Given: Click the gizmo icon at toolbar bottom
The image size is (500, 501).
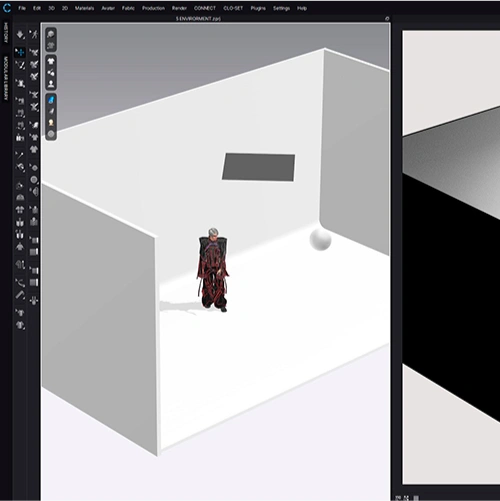Looking at the screenshot, I should click(34, 301).
